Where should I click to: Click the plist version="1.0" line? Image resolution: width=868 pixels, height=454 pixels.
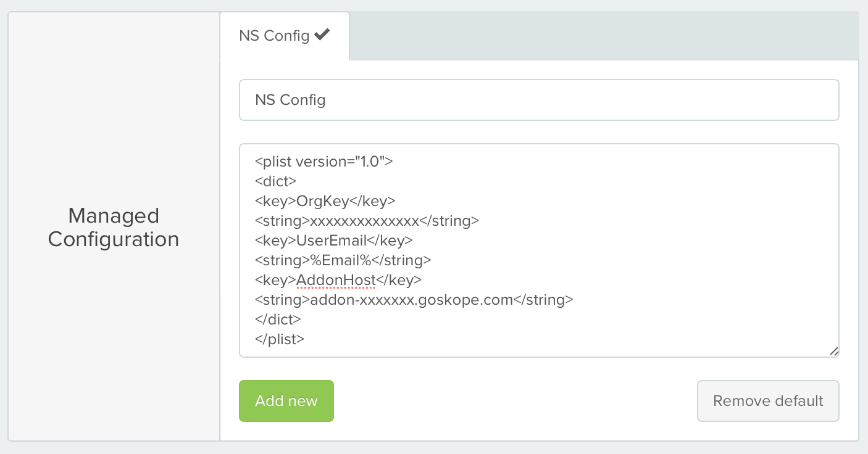324,162
